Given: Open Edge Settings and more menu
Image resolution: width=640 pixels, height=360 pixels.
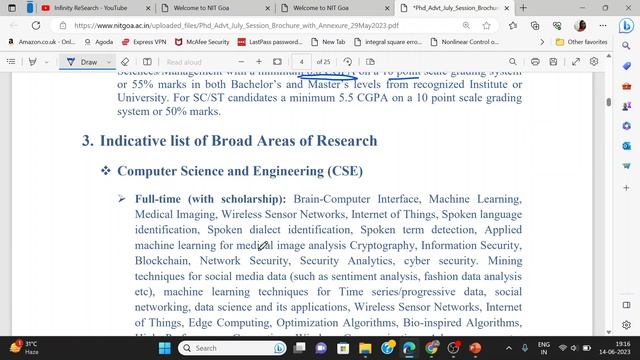Looking at the screenshot, I should pos(603,25).
